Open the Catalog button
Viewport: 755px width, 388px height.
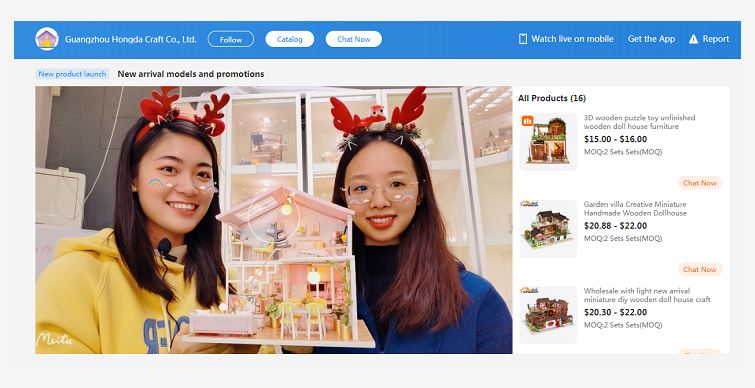[289, 39]
